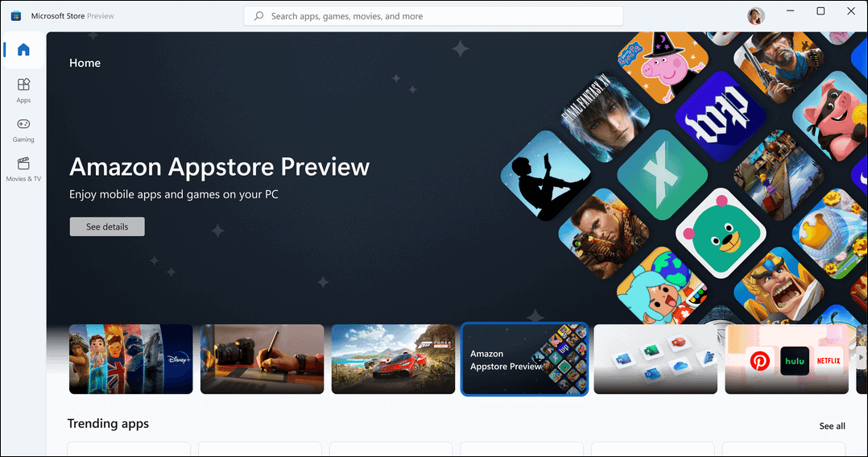This screenshot has width=868, height=457.
Task: Select the Pinterest Hulu Netflix thumbnail
Action: pos(785,359)
